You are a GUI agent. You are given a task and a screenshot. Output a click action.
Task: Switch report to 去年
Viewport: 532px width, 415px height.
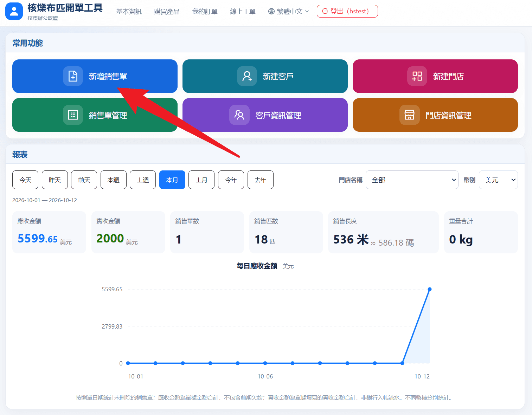(x=261, y=180)
